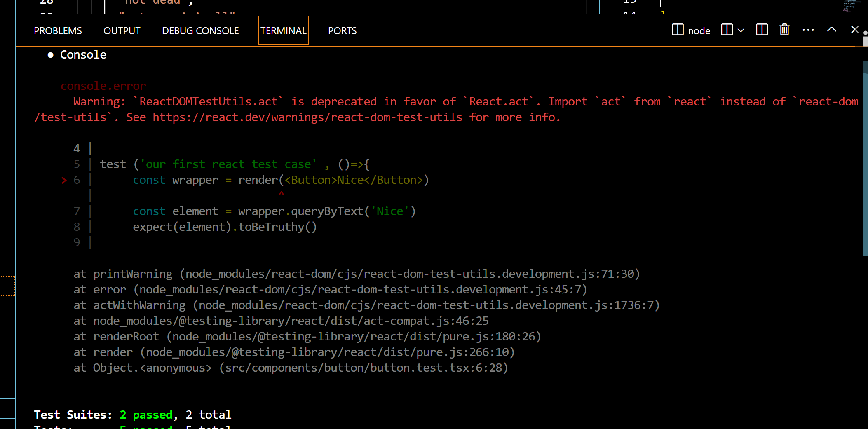Open react-dom-test-utils.development.js:71:30 link
This screenshot has width=868, height=429.
tap(410, 274)
